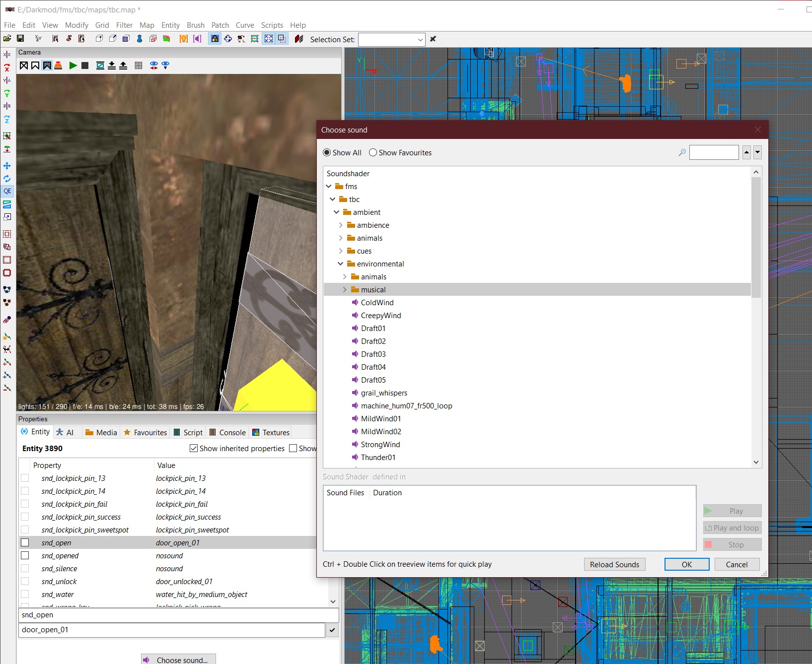Click the Rotate around X axis icon
This screenshot has width=812, height=664.
(7, 68)
